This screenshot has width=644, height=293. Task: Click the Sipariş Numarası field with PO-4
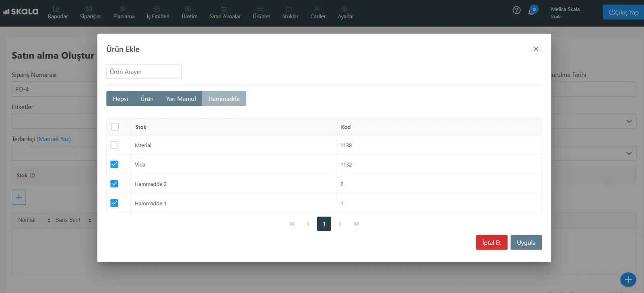pyautogui.click(x=54, y=89)
